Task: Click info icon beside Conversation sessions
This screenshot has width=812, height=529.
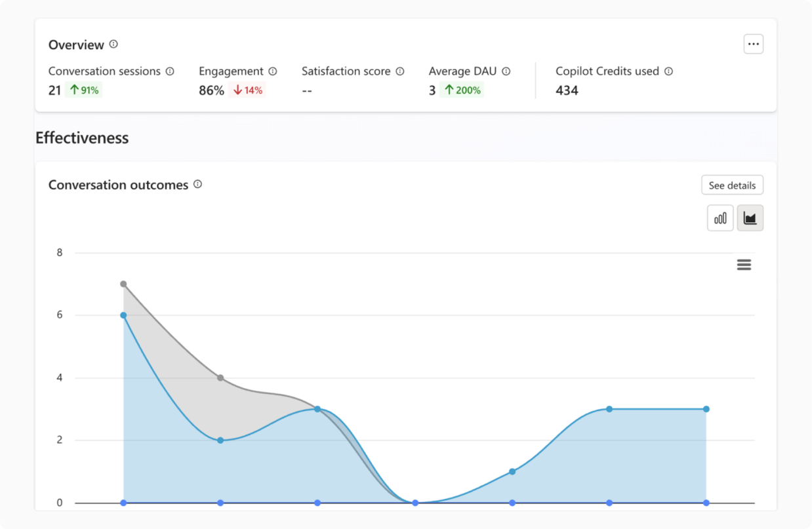Action: [x=170, y=71]
